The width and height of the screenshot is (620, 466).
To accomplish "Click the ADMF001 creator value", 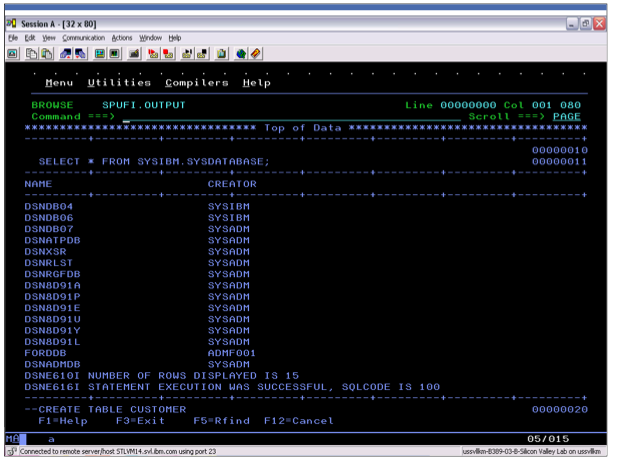I will tap(232, 353).
